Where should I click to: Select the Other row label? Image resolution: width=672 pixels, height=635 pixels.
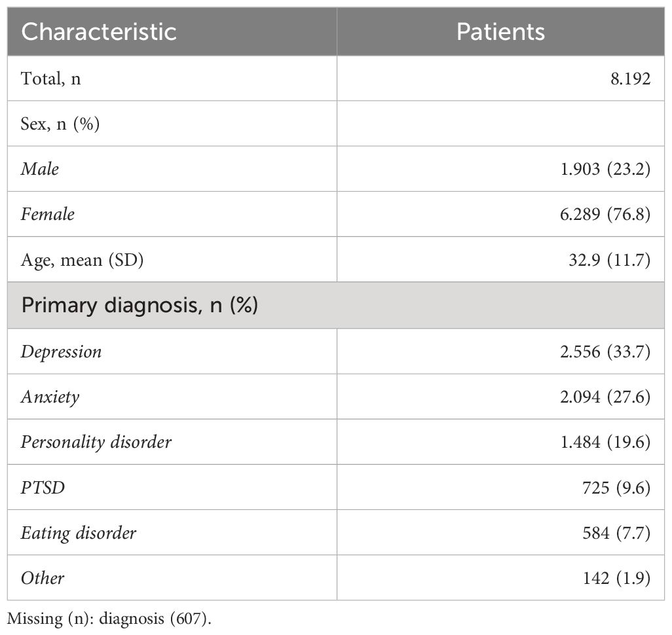tap(43, 579)
